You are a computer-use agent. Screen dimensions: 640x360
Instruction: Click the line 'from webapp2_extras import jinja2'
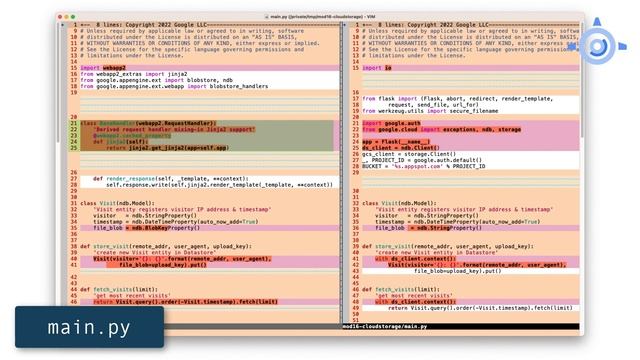pyautogui.click(x=134, y=74)
